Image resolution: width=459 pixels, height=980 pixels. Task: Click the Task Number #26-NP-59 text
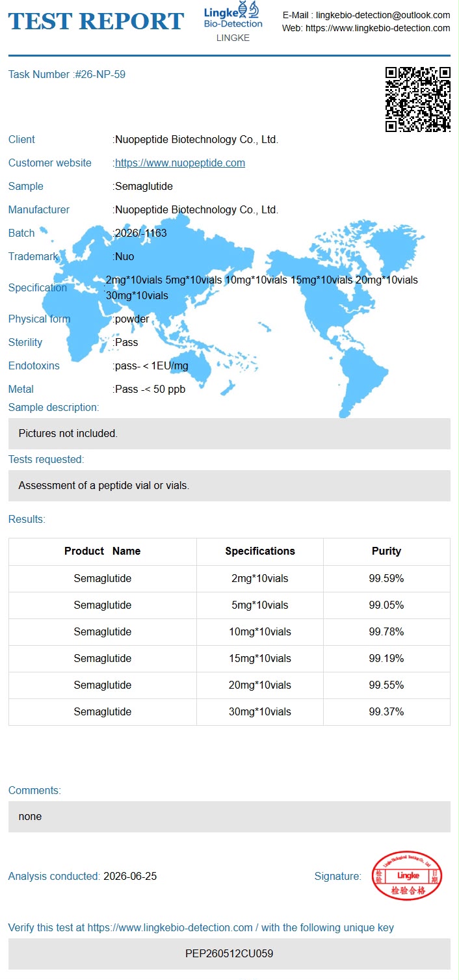coord(67,75)
